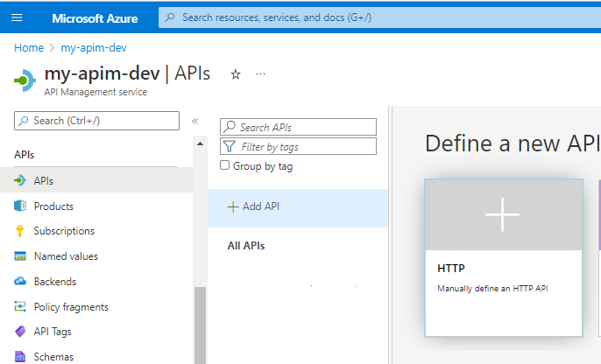Screen dimensions: 601x364
Task: Click the magnifier icon in Search APIs
Action: point(230,127)
